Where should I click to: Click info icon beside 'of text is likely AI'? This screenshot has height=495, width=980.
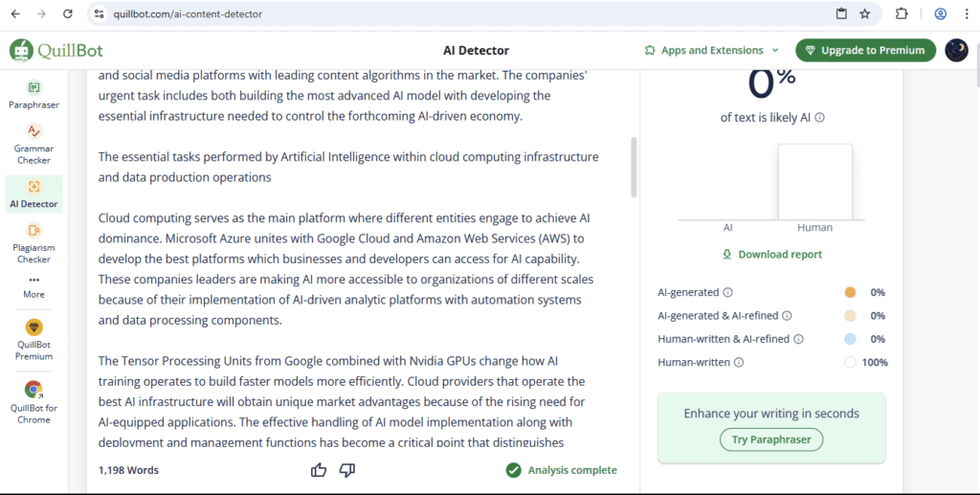pos(820,118)
